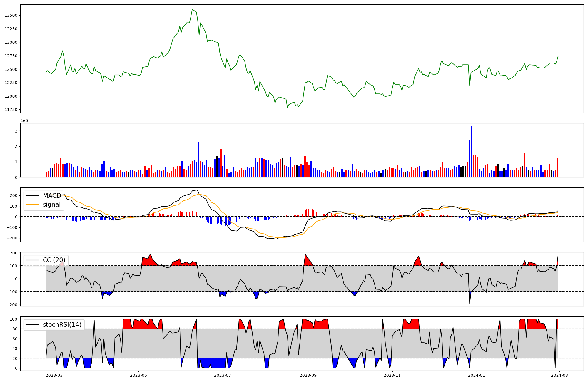Click the 2023-03 date axis label
The width and height of the screenshot is (588, 382).
pos(54,375)
